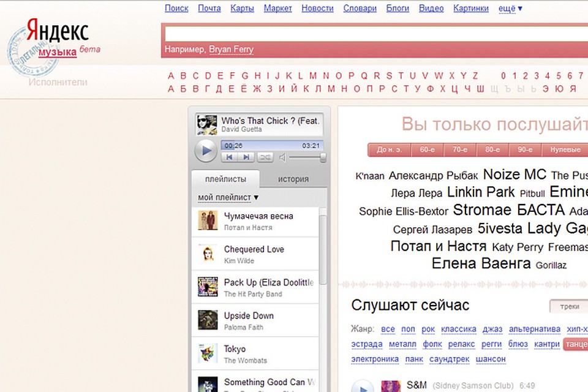
Task: Select the треки toggle button
Action: [569, 306]
